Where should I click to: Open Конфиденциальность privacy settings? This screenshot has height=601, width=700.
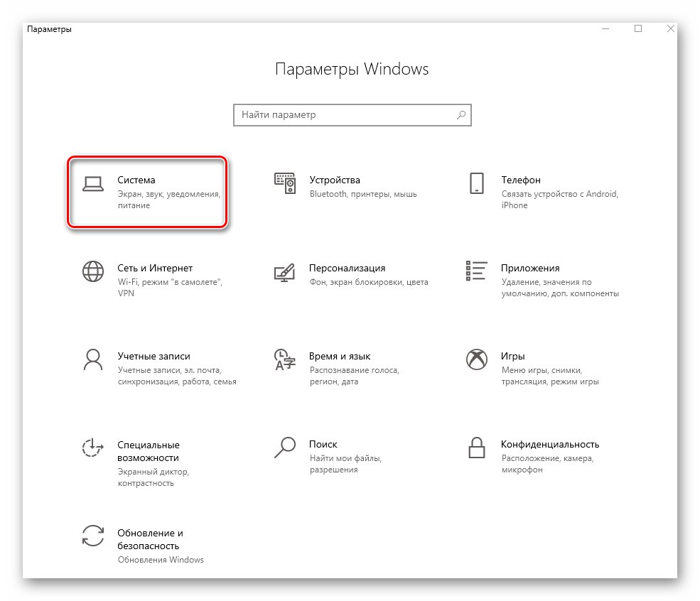[x=550, y=444]
